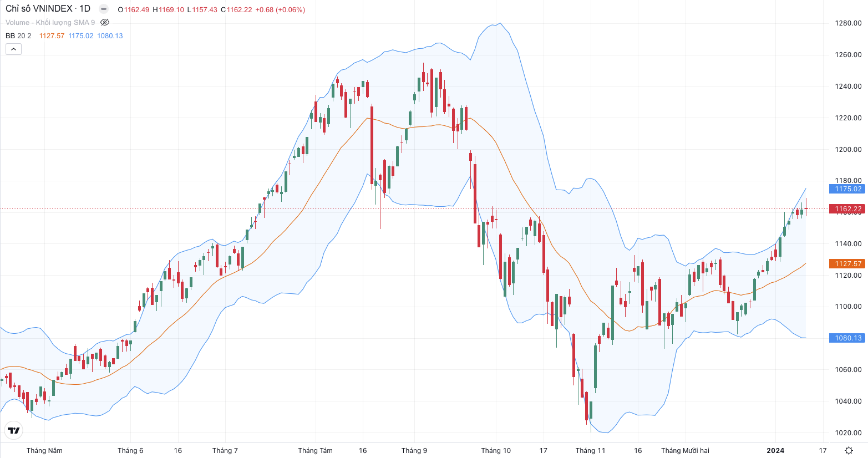Click the Tháng Mười hai time axis label
This screenshot has height=458, width=868.
coord(685,450)
